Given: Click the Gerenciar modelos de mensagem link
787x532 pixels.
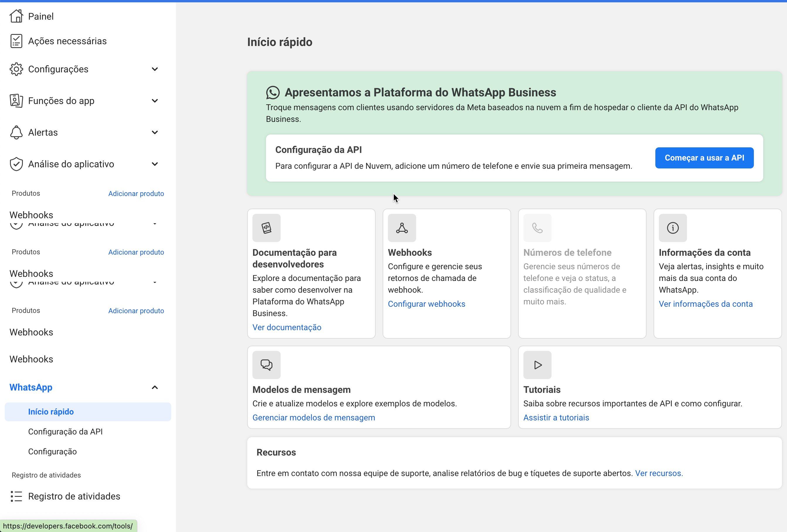Looking at the screenshot, I should [313, 418].
